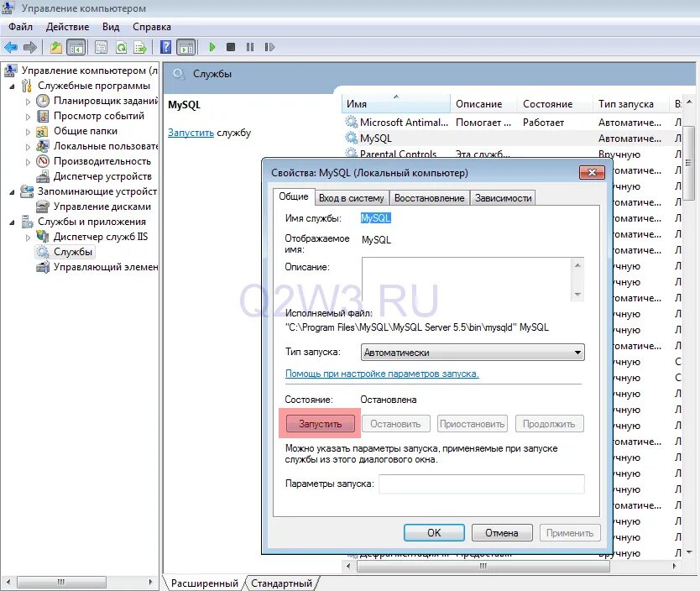Click the services list horizontal scrollbar
This screenshot has height=591, width=700.
[x=483, y=566]
